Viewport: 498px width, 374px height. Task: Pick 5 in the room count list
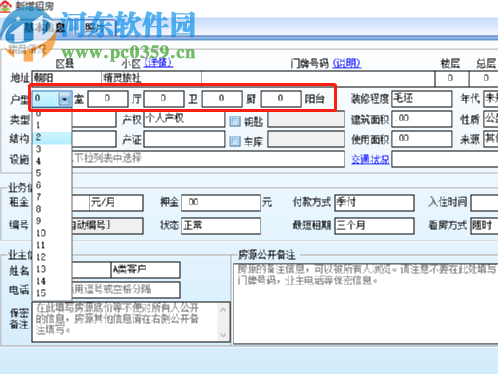52,173
